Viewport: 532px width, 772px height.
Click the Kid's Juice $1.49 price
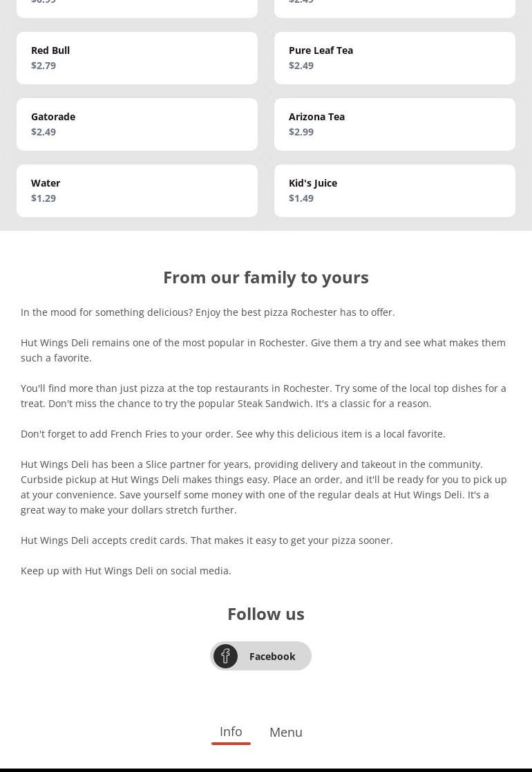click(x=301, y=198)
